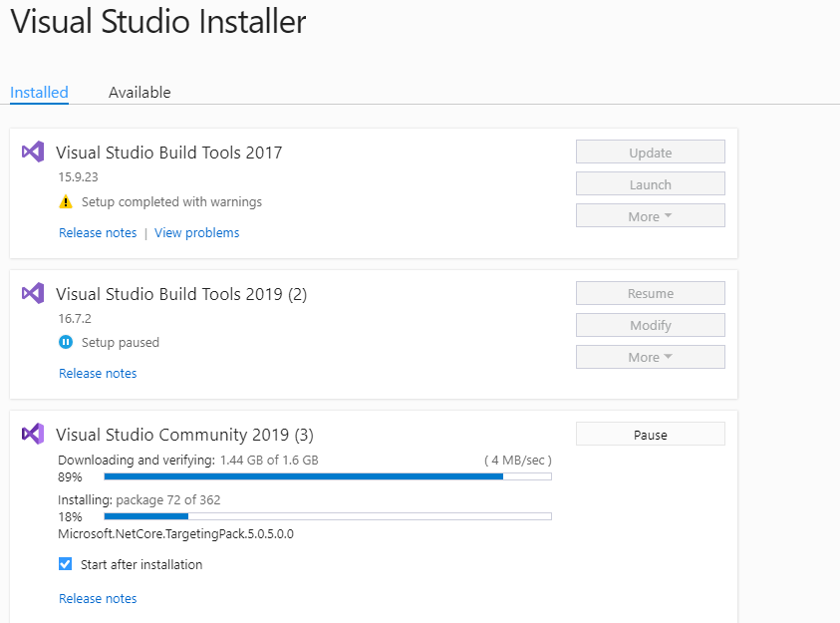This screenshot has height=623, width=840.
Task: Switch to the Available tab
Action: (x=140, y=92)
